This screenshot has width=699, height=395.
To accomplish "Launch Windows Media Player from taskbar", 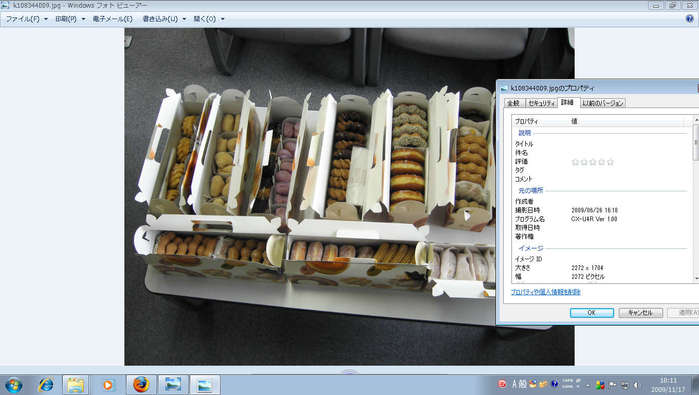I will pyautogui.click(x=108, y=385).
